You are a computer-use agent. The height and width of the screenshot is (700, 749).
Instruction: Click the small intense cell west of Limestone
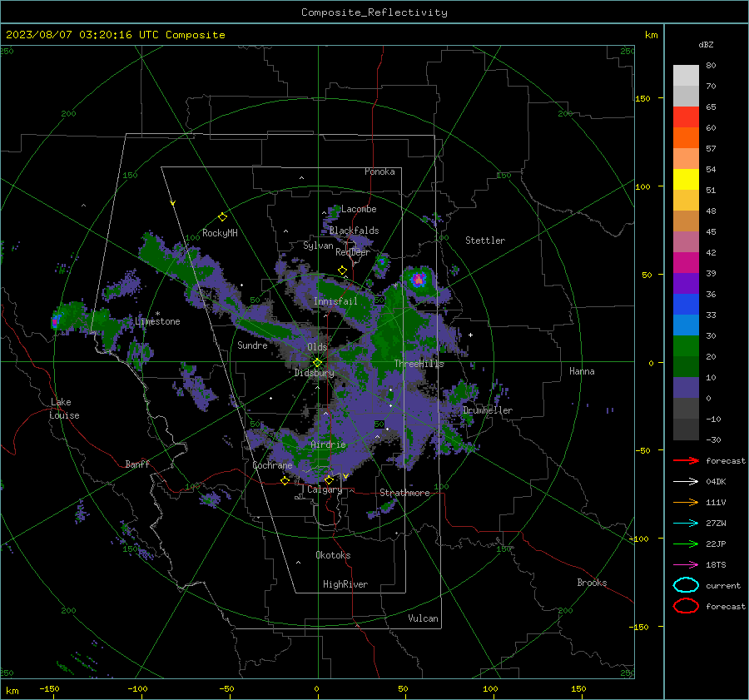(x=55, y=321)
